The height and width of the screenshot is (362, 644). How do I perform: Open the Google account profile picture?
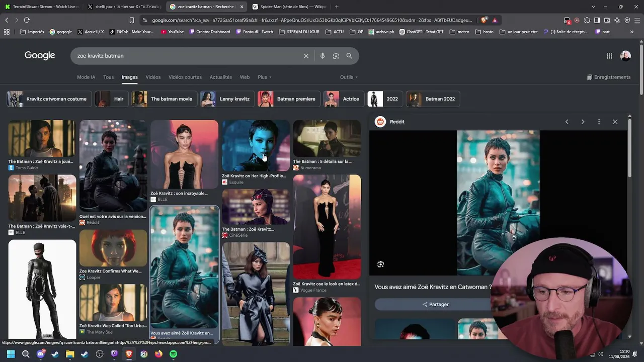pos(625,56)
